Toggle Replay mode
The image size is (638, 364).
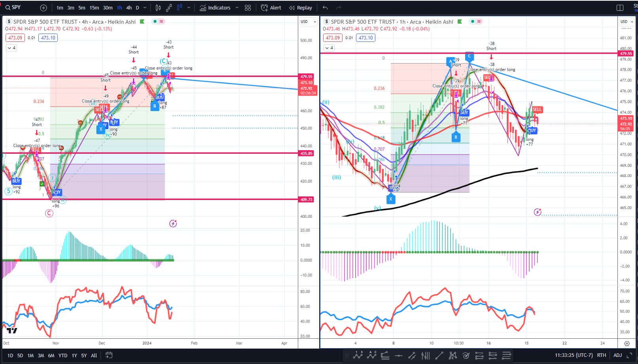(301, 8)
